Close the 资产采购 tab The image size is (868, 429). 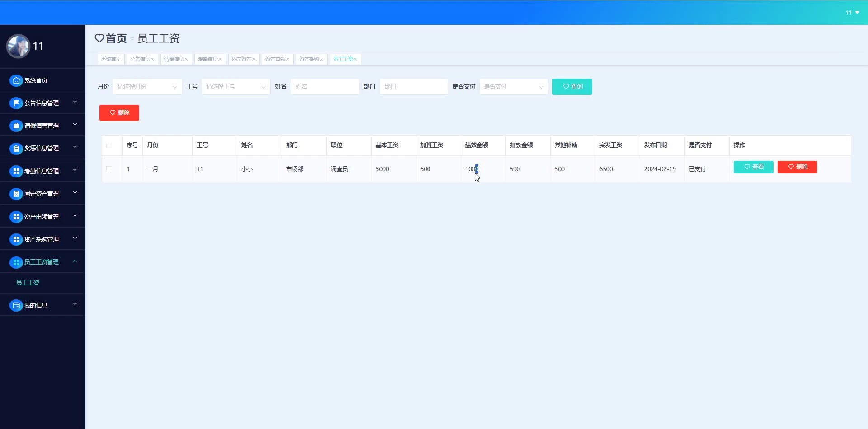(x=321, y=59)
